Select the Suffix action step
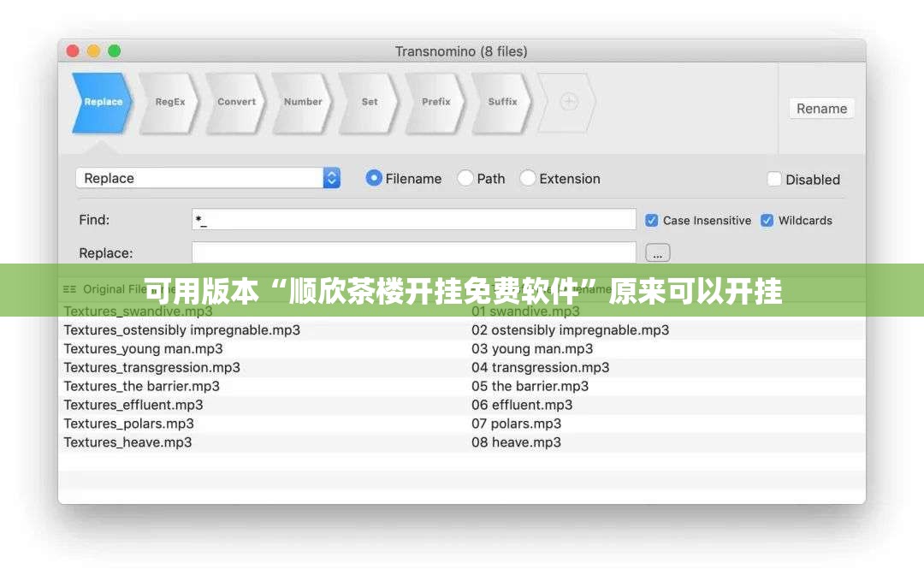 click(503, 102)
